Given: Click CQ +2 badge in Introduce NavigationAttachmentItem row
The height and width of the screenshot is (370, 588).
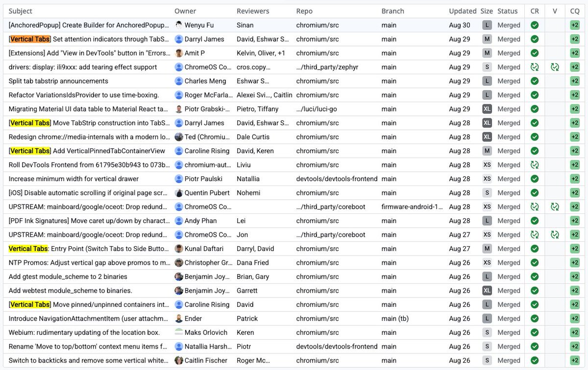Looking at the screenshot, I should [575, 319].
